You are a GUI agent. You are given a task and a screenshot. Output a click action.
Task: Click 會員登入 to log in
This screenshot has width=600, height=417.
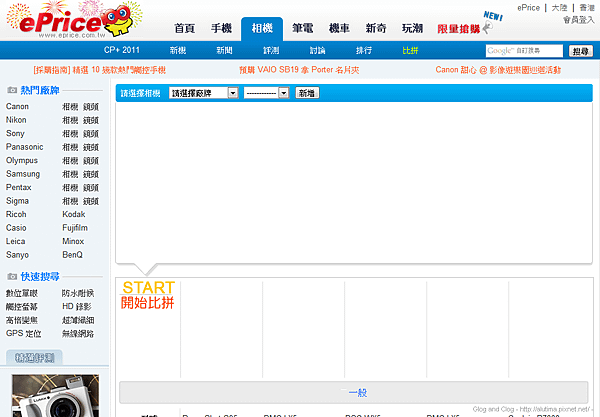(579, 20)
